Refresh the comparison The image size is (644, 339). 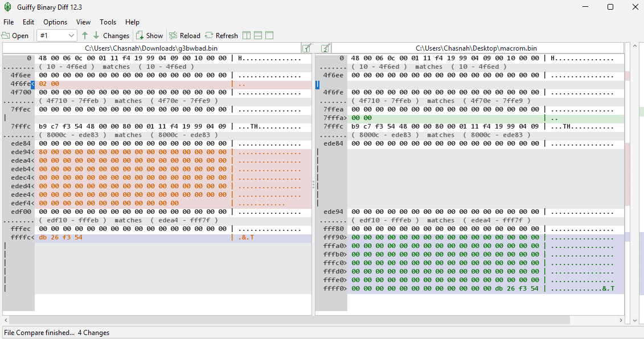(x=221, y=36)
